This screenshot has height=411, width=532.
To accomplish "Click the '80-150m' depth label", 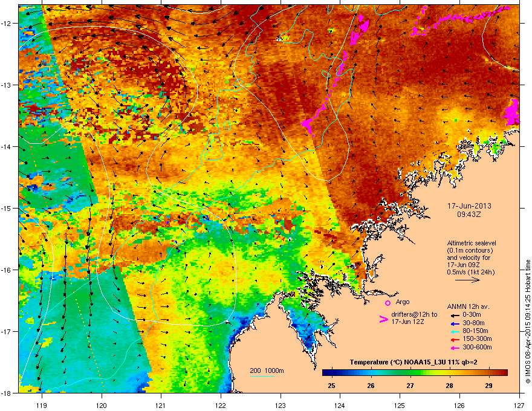I will 475,331.
